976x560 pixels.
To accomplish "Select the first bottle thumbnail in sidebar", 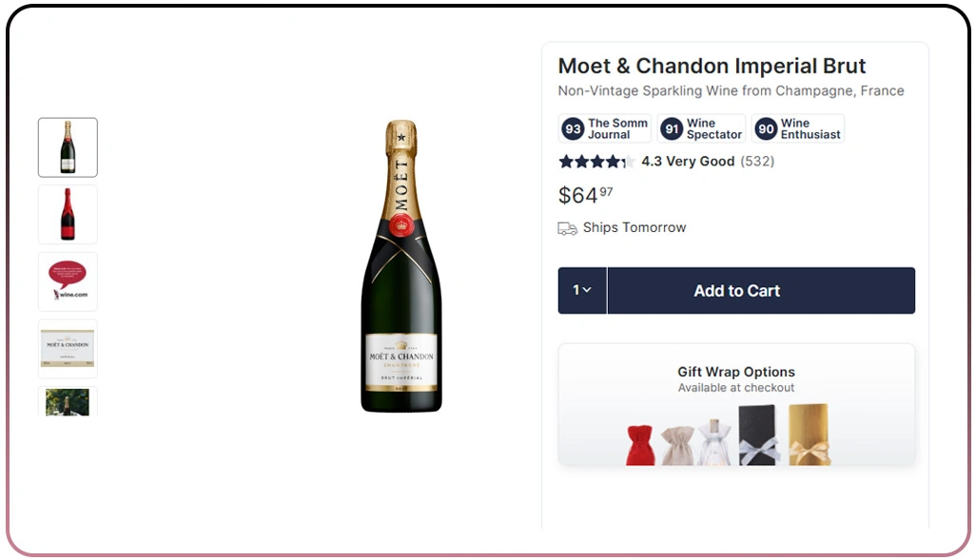I will (68, 147).
